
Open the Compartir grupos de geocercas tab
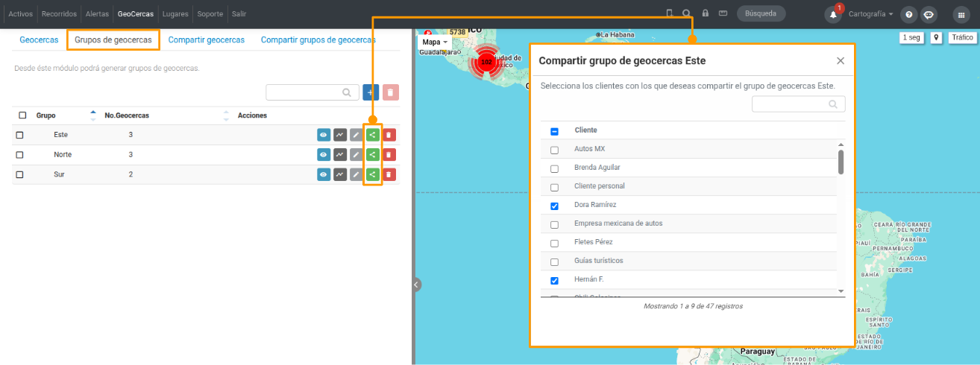tap(318, 39)
